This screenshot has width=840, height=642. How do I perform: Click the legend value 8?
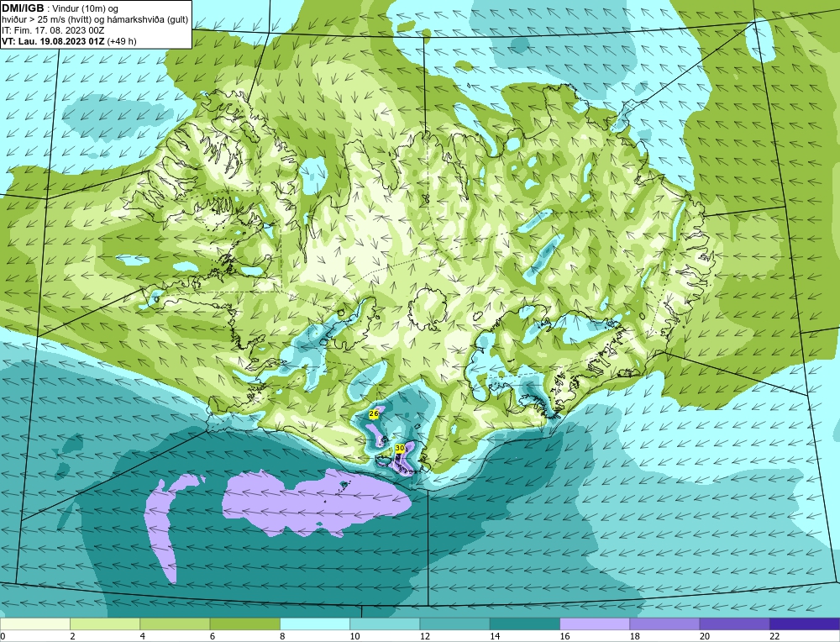coord(282,636)
